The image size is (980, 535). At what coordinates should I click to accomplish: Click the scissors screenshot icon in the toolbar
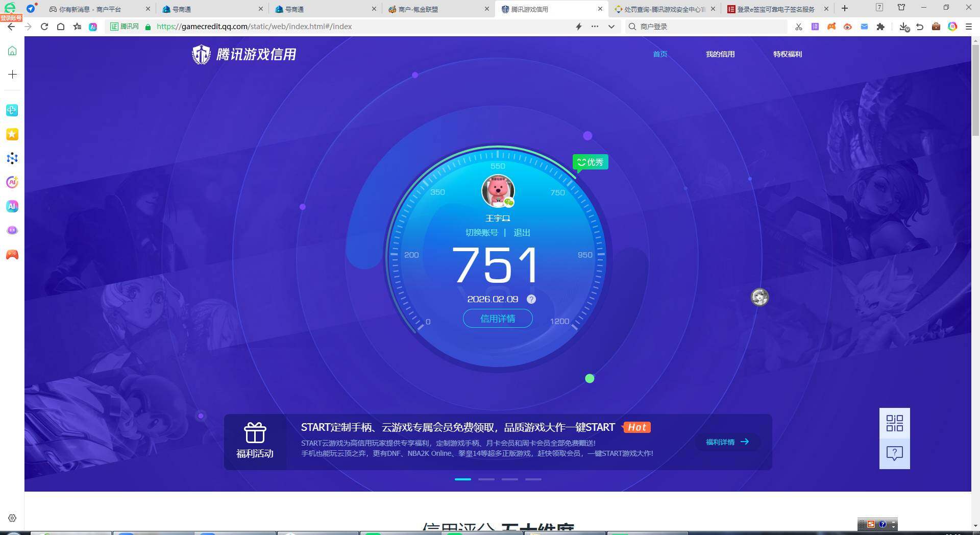[x=798, y=27]
